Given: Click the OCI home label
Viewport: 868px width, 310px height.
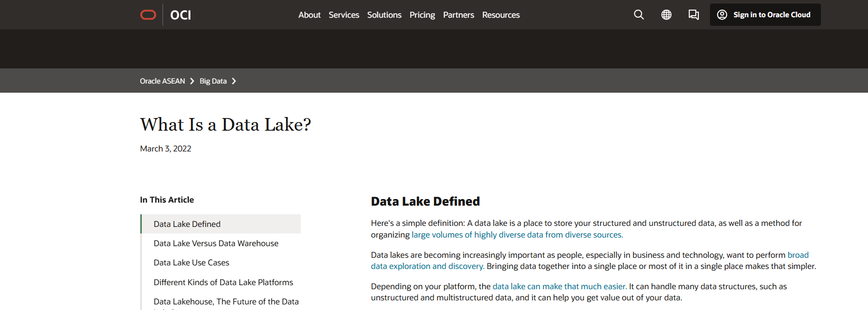Looking at the screenshot, I should point(180,15).
